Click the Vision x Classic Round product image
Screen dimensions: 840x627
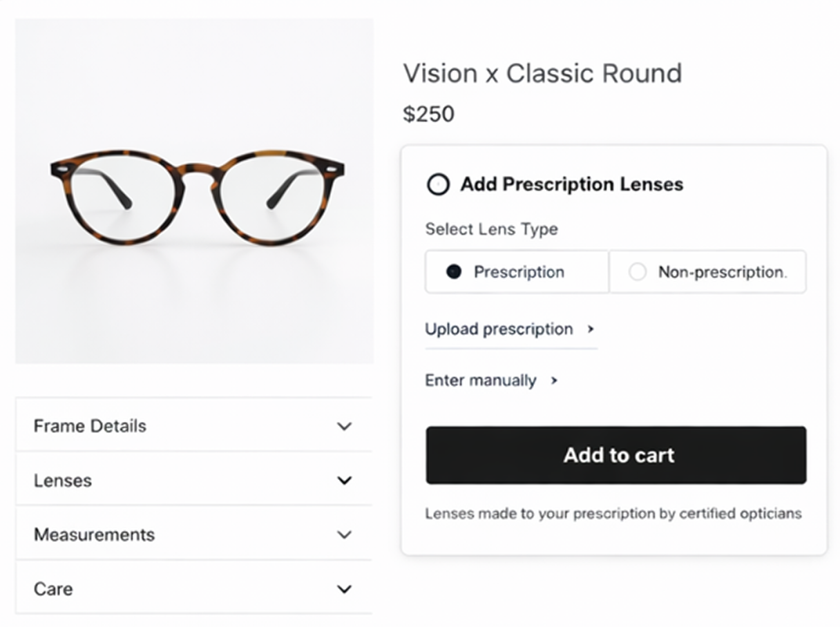pyautogui.click(x=194, y=193)
